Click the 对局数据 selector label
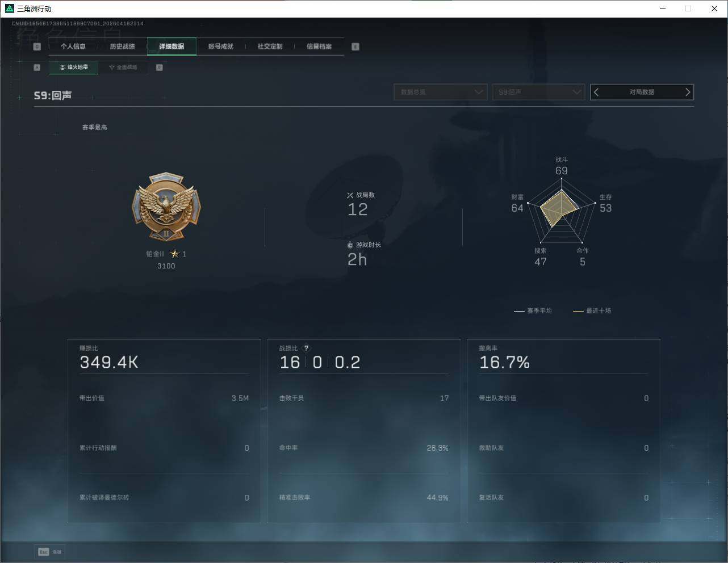The height and width of the screenshot is (563, 728). (x=642, y=92)
